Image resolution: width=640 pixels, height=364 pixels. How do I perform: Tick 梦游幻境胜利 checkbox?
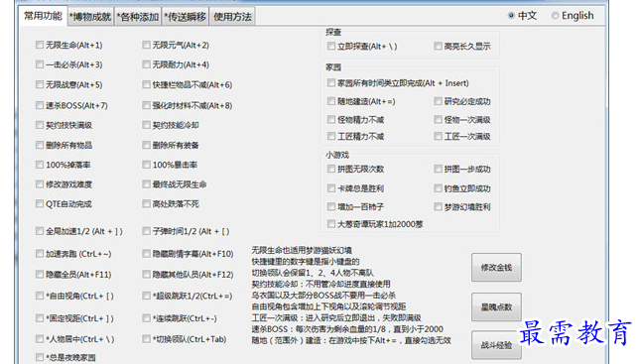pos(438,207)
